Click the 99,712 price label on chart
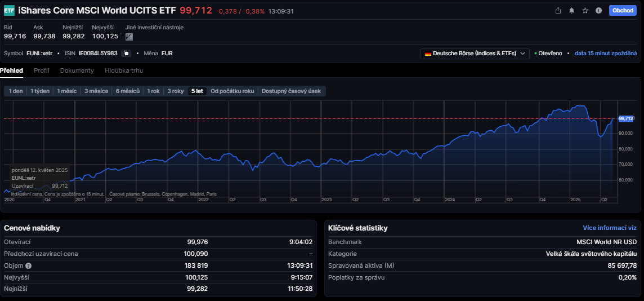The height and width of the screenshot is (301, 644). pyautogui.click(x=626, y=118)
